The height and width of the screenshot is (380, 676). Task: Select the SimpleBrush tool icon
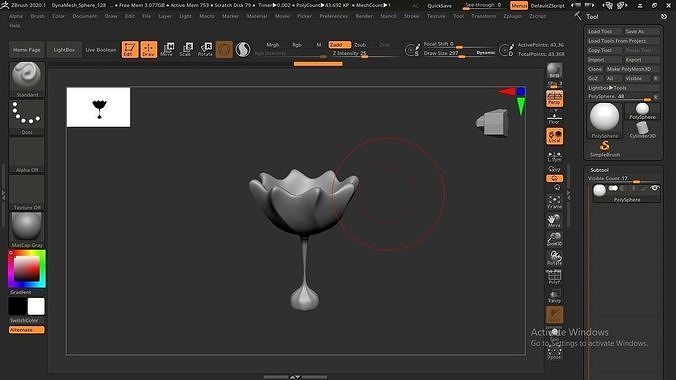[605, 148]
